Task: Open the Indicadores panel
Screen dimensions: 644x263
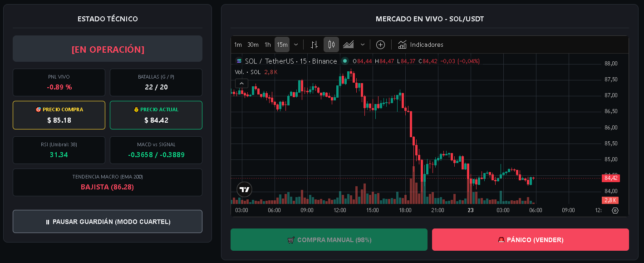Action: 421,45
